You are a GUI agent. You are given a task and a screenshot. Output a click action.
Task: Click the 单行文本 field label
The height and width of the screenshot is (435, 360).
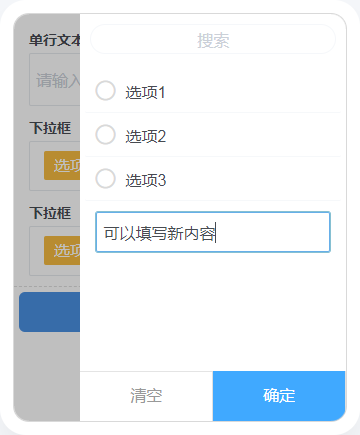coord(55,40)
